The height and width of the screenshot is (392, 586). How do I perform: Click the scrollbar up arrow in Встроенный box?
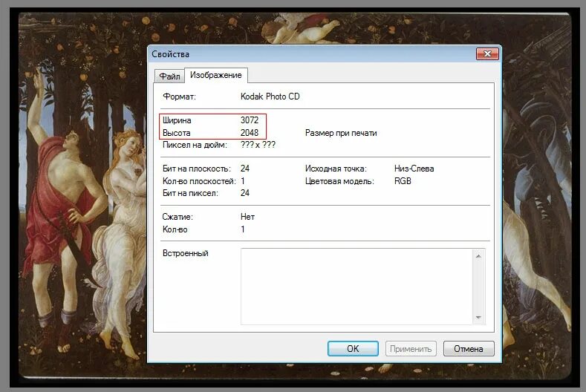pos(478,256)
